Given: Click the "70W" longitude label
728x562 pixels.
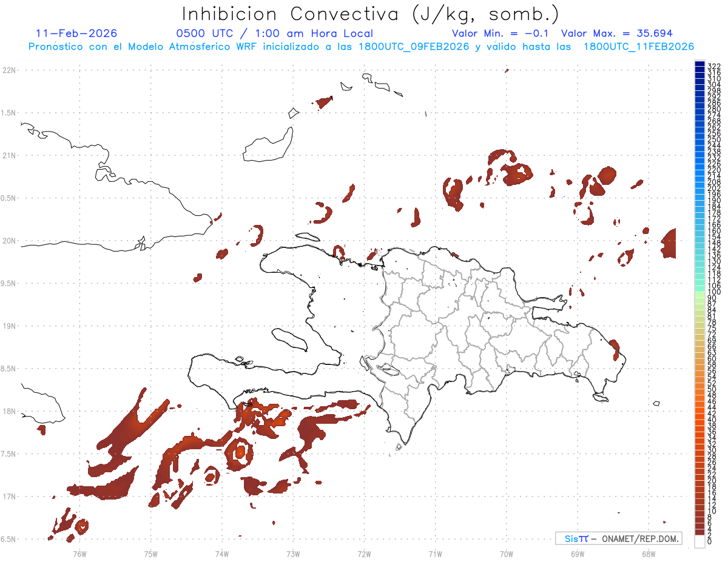Looking at the screenshot, I should (507, 554).
